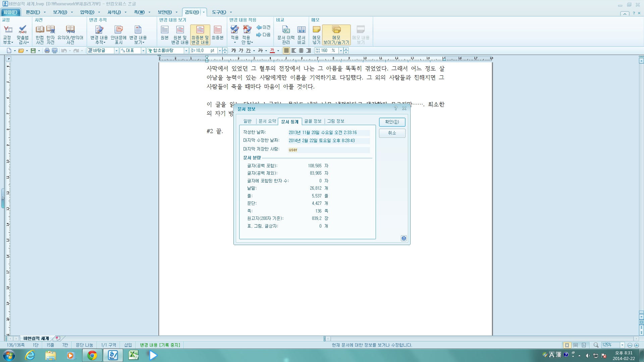Click the document compare (문서 비교) icon
Screen dimensions: 644x362
(x=301, y=34)
